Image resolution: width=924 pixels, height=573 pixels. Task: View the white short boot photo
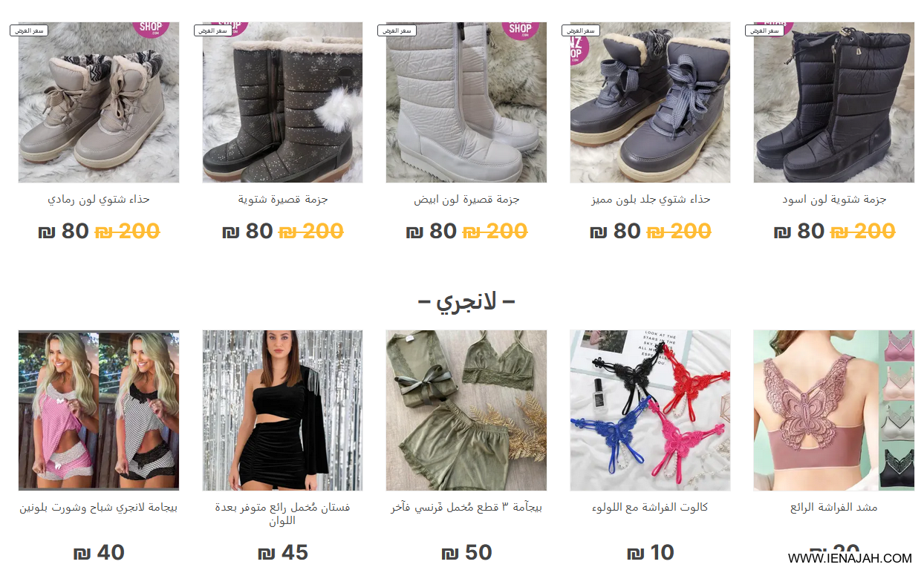click(x=466, y=102)
